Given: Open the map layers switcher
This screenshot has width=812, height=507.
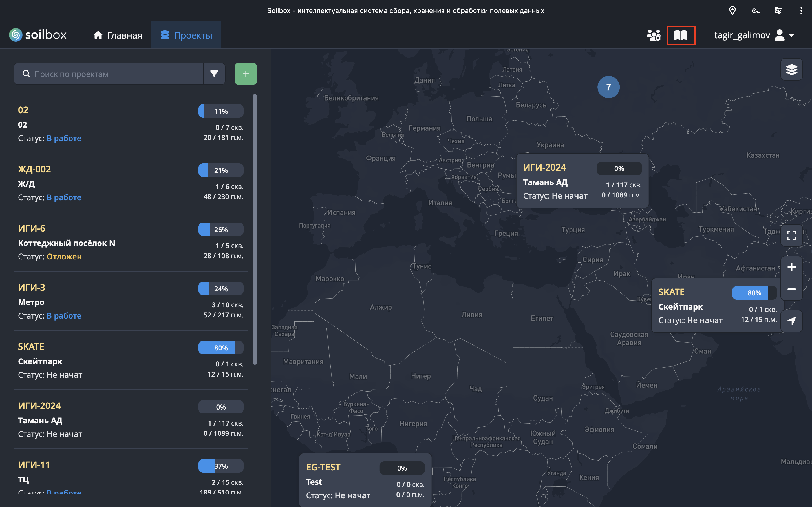Looking at the screenshot, I should (791, 69).
